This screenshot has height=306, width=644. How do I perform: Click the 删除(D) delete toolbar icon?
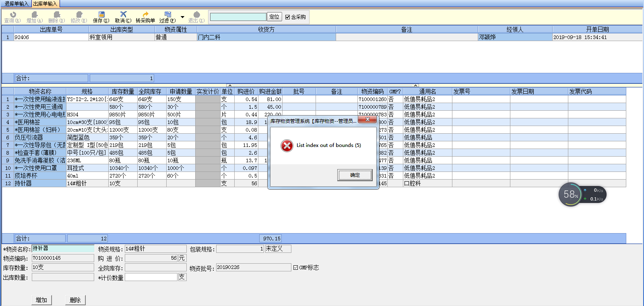tap(57, 17)
